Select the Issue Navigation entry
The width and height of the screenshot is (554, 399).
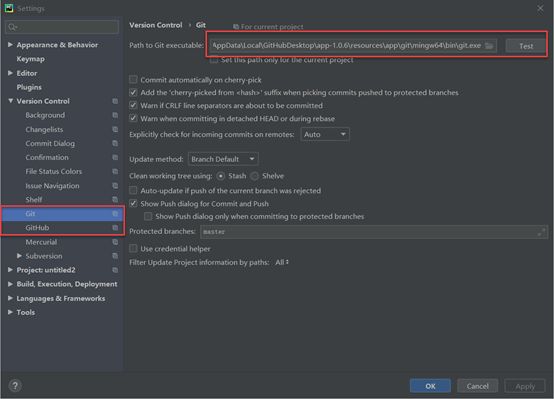click(x=52, y=186)
